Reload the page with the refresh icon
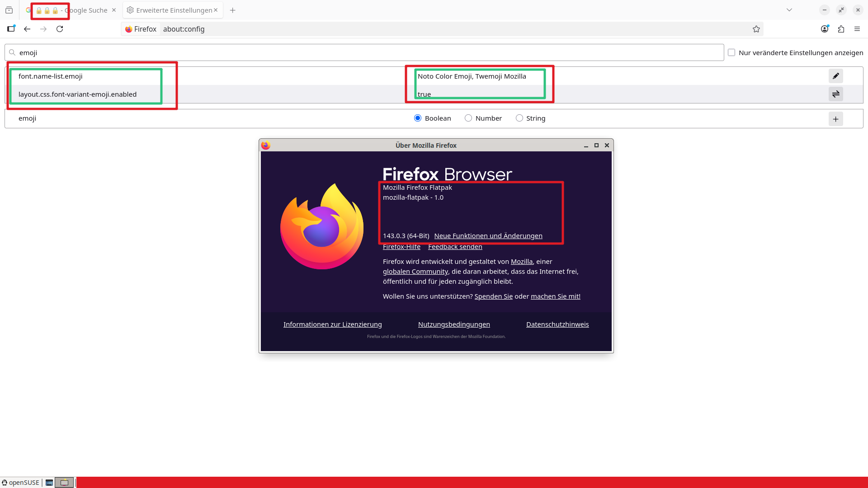Screen dimensions: 868x488 click(x=60, y=29)
